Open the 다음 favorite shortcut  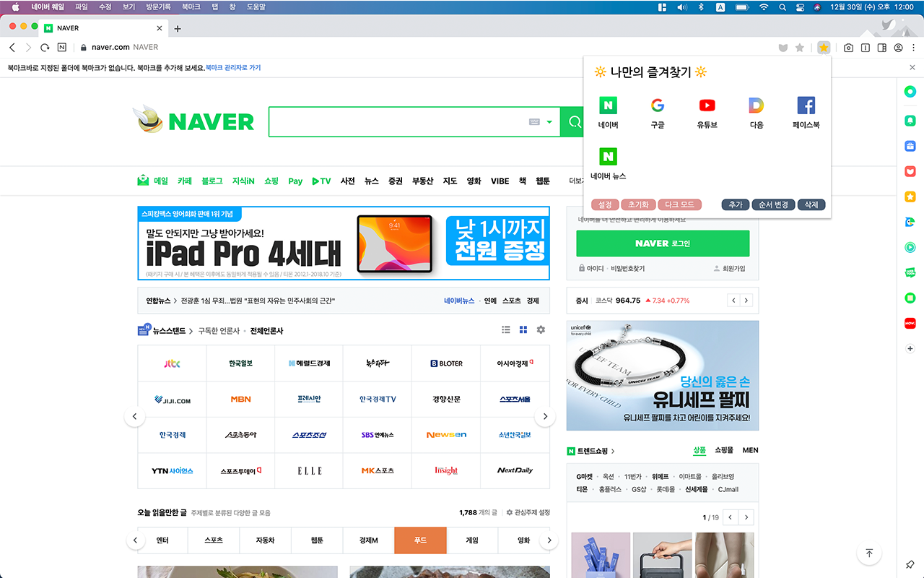pos(756,113)
